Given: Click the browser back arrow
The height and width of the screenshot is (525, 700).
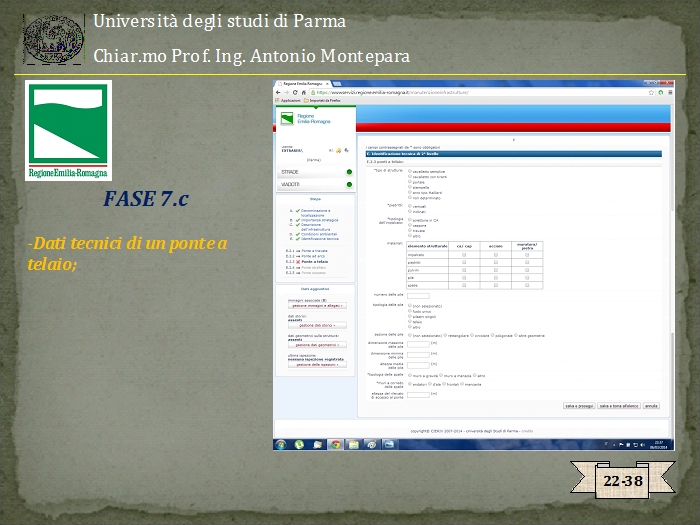Looking at the screenshot, I should coord(280,91).
